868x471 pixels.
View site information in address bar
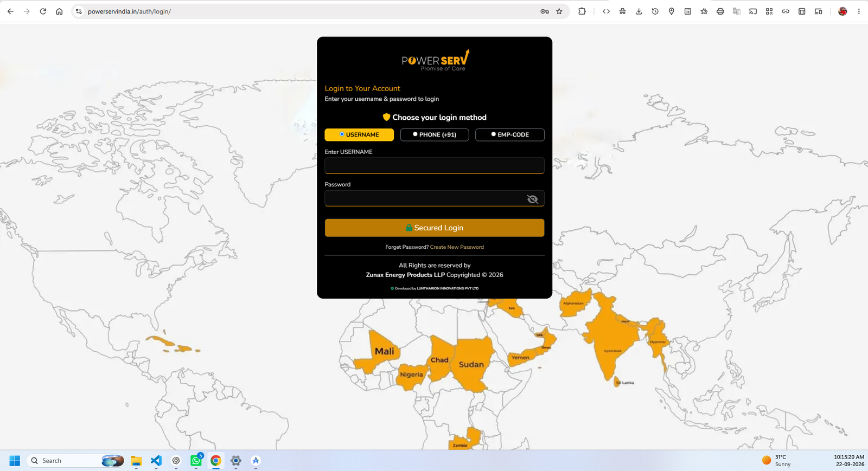pyautogui.click(x=79, y=11)
